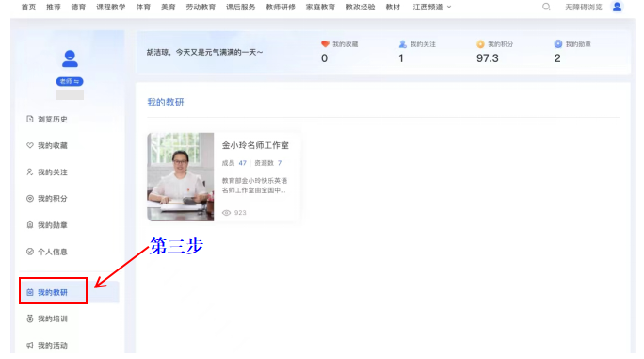This screenshot has width=644, height=359.
Task: Select the 我的勋章 count 2 in header
Action: click(x=557, y=58)
